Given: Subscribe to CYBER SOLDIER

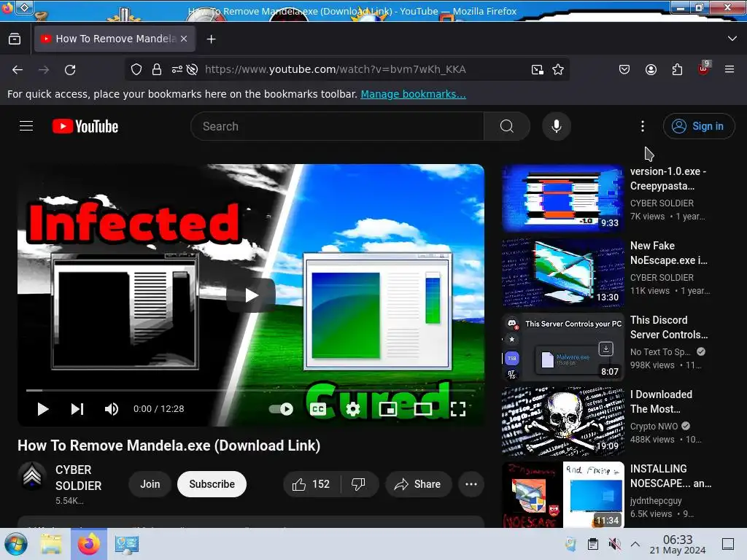Looking at the screenshot, I should point(212,484).
